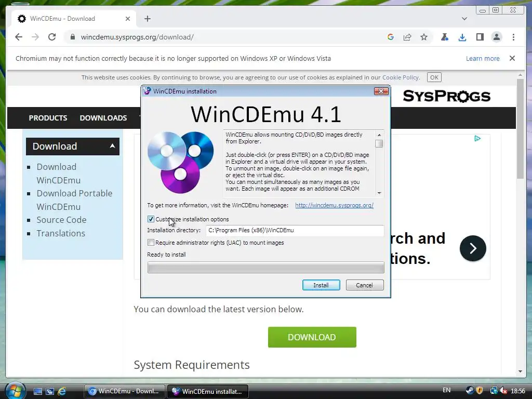Screen dimensions: 532x399
Task: Click Switch between windows quick launch icon
Action: click(50, 391)
